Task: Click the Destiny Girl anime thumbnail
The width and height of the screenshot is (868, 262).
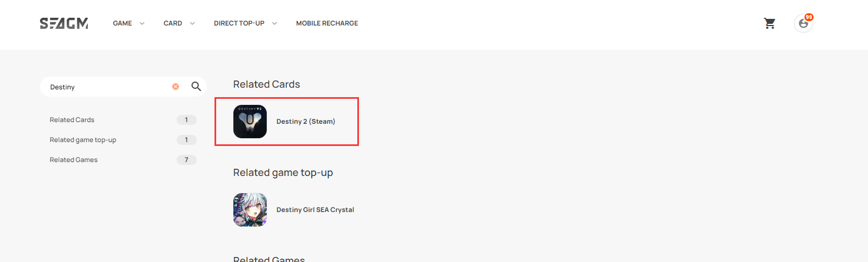Action: tap(250, 210)
